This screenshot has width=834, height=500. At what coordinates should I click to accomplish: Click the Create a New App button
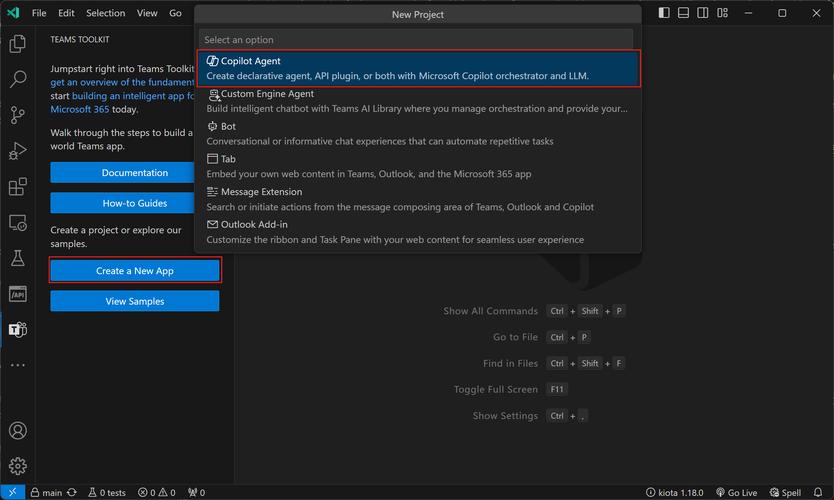coord(135,271)
